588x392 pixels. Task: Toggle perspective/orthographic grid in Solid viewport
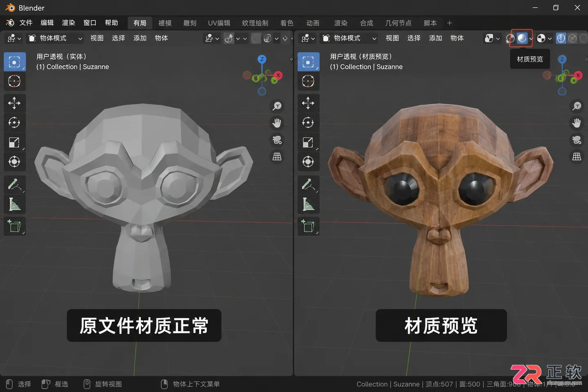(277, 157)
